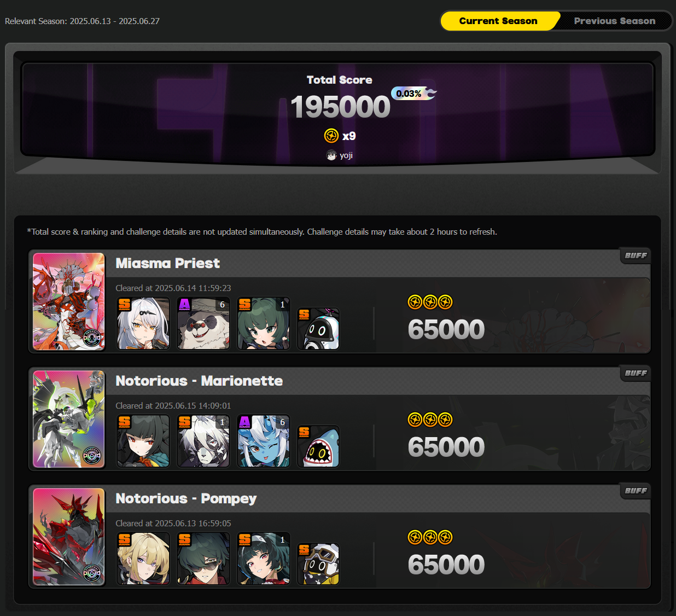Click the Miasma Priest three-star rating

pos(430,302)
